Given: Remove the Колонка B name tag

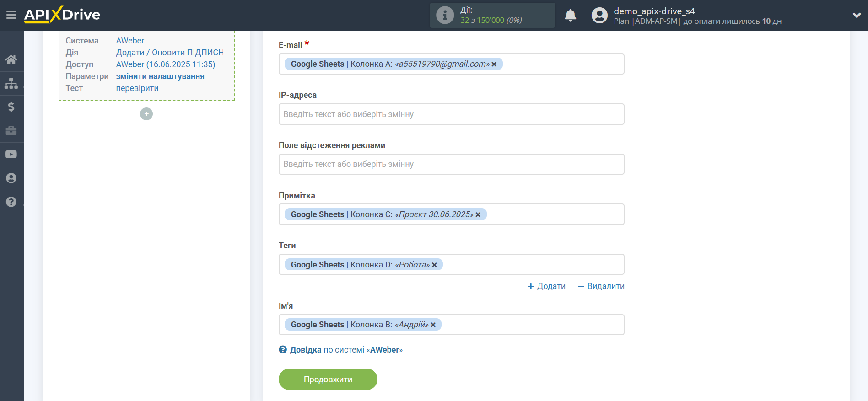Looking at the screenshot, I should point(433,325).
